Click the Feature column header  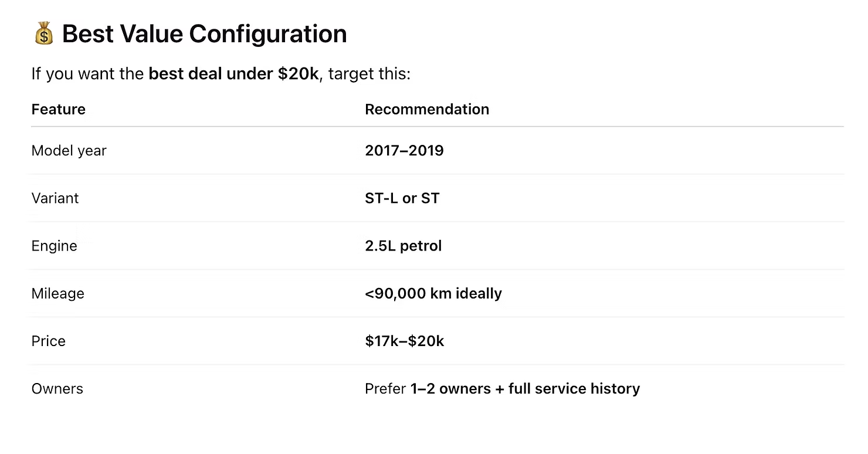[59, 109]
